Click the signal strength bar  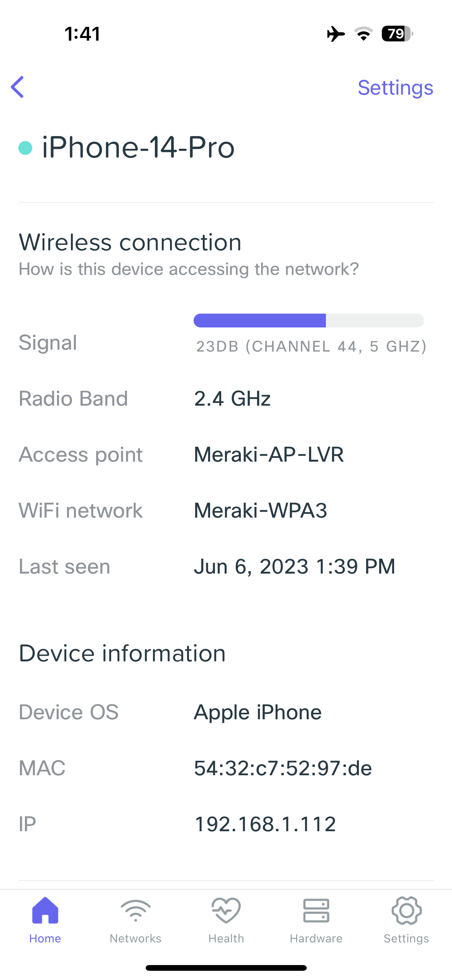pos(308,321)
